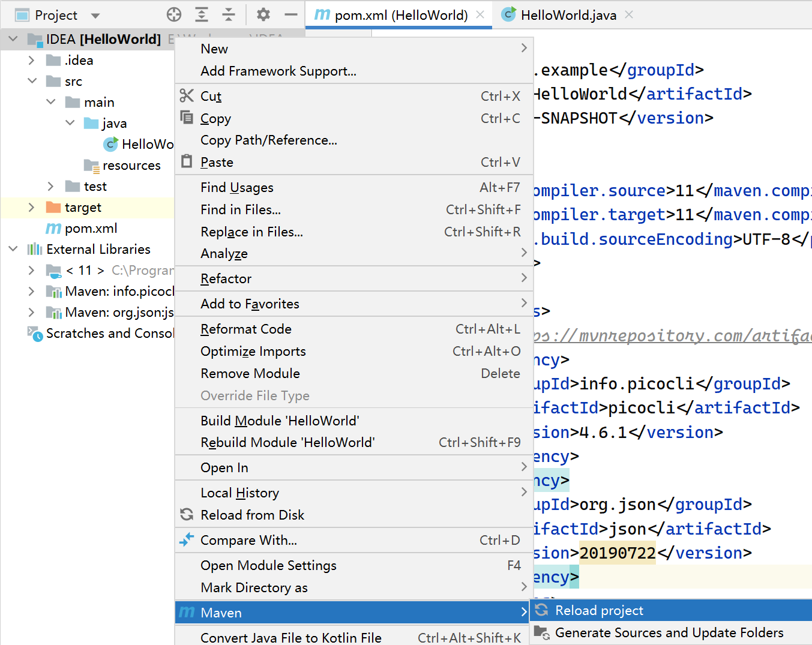Expand the < 11 > JDK library arrow
812x645 pixels.
[x=32, y=270]
